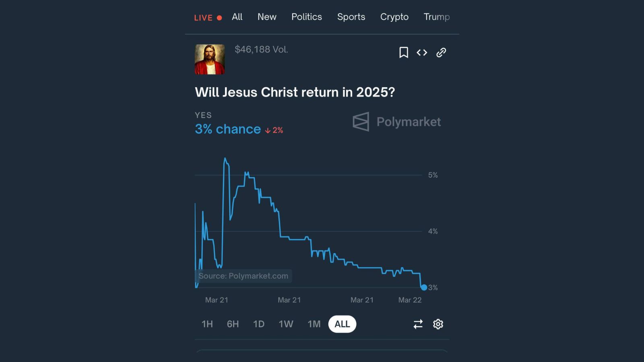Go to the Crypto category tab
Viewport: 644px width, 362px height.
(394, 17)
